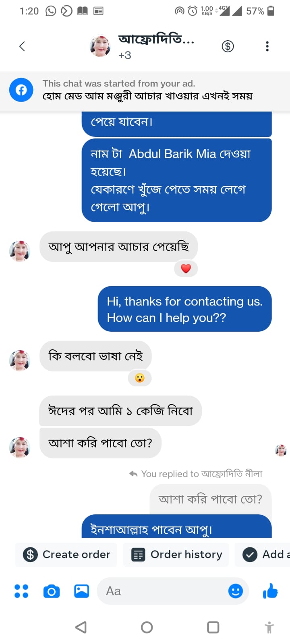Type in the Aa message field
This screenshot has height=644, width=290.
(161, 591)
